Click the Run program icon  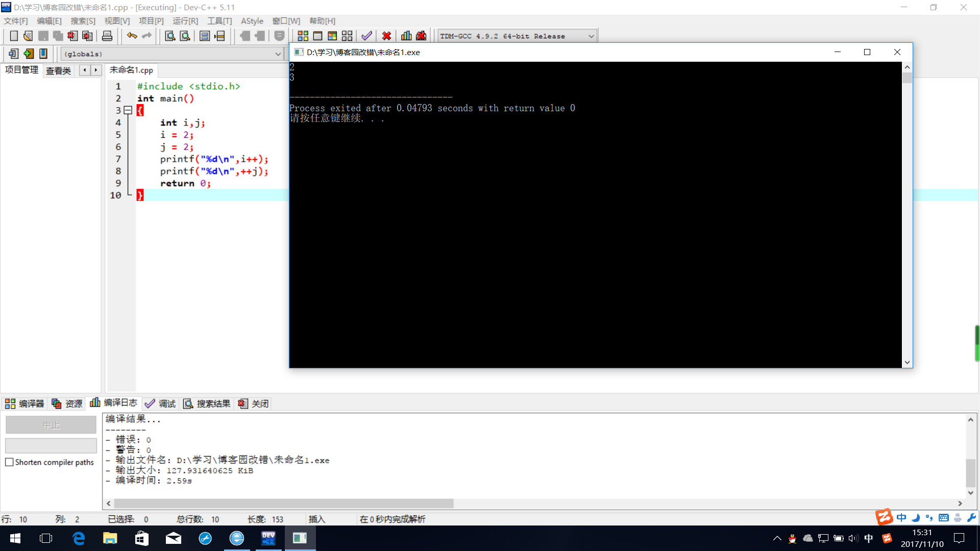pos(317,36)
